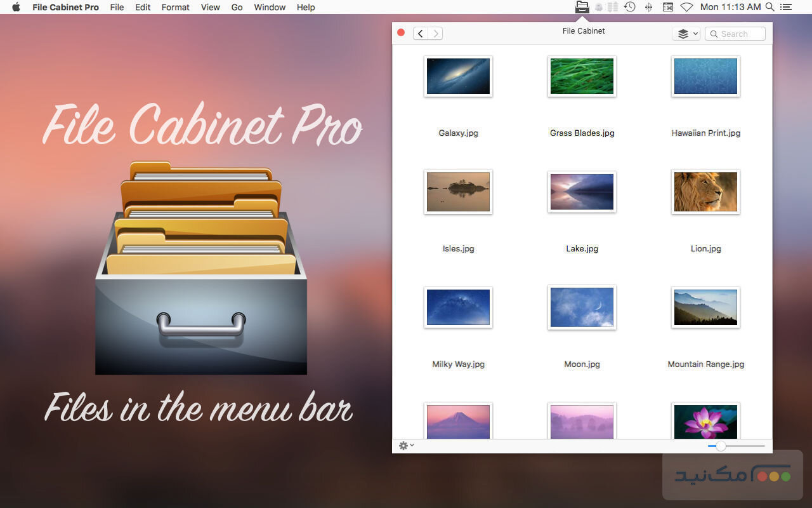Open the Lion.jpg thumbnail
812x508 pixels.
coord(705,191)
